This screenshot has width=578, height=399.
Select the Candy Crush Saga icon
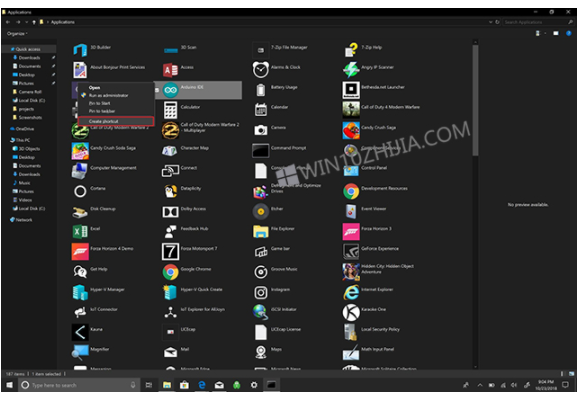pyautogui.click(x=351, y=130)
